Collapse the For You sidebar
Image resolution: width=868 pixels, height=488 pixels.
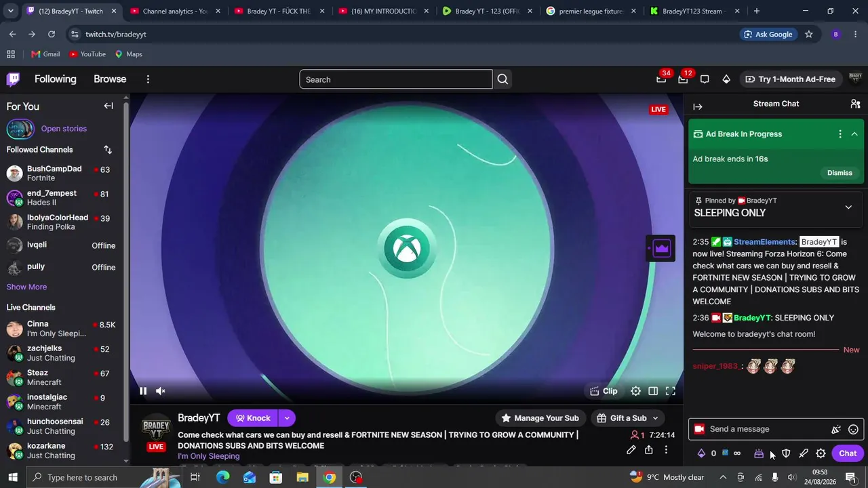pos(108,106)
